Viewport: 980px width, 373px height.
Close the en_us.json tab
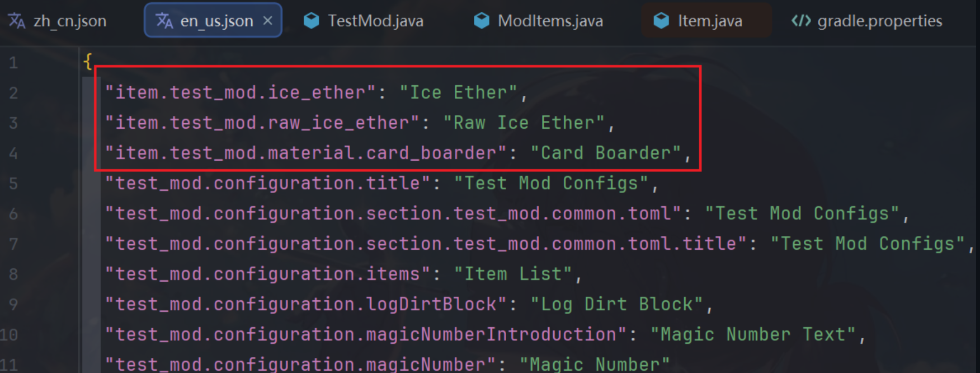tap(268, 21)
